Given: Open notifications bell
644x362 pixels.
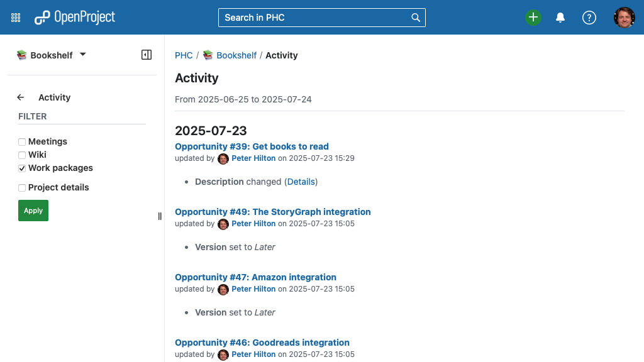Looking at the screenshot, I should (x=560, y=18).
